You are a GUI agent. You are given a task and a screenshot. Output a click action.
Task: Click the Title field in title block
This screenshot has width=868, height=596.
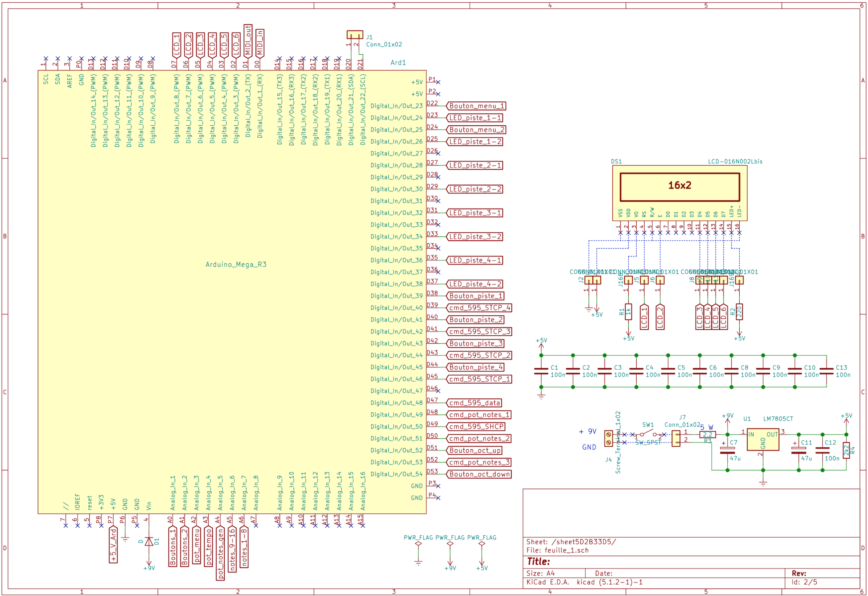tap(539, 561)
